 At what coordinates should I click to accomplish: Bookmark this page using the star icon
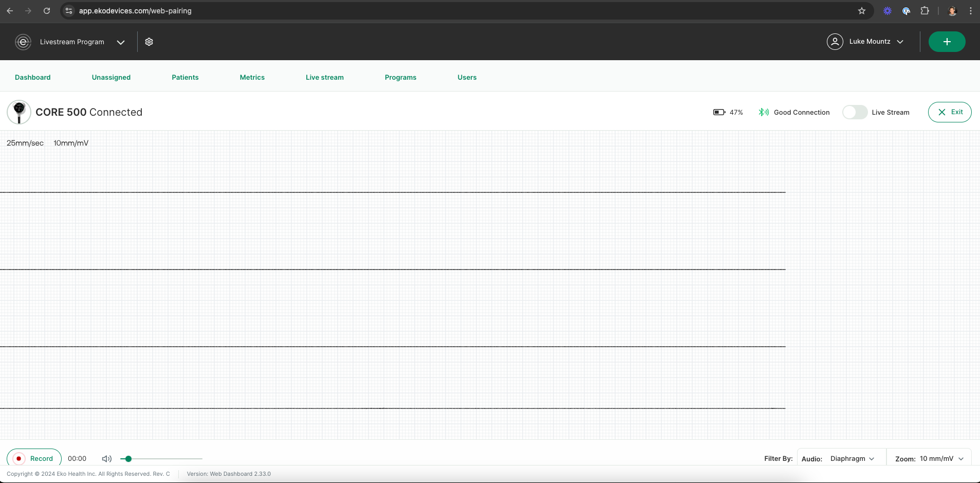(x=862, y=10)
